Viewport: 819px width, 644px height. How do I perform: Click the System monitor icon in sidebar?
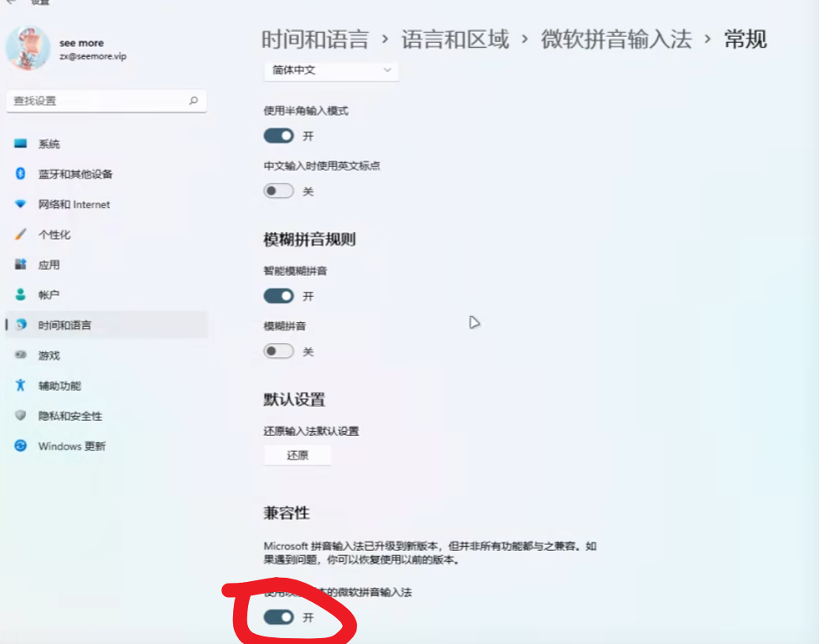click(x=20, y=143)
